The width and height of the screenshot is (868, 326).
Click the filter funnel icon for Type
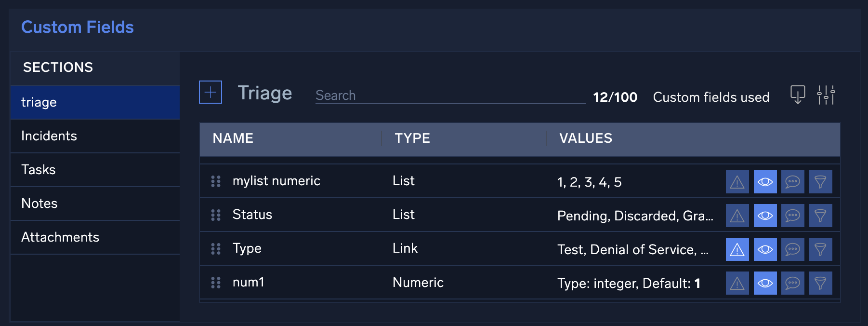pos(820,249)
